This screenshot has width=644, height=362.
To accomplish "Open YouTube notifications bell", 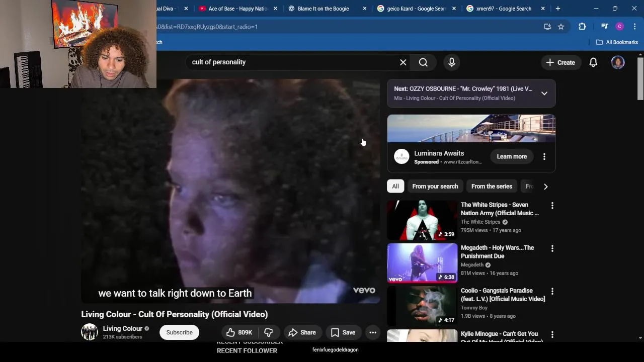I will [593, 62].
